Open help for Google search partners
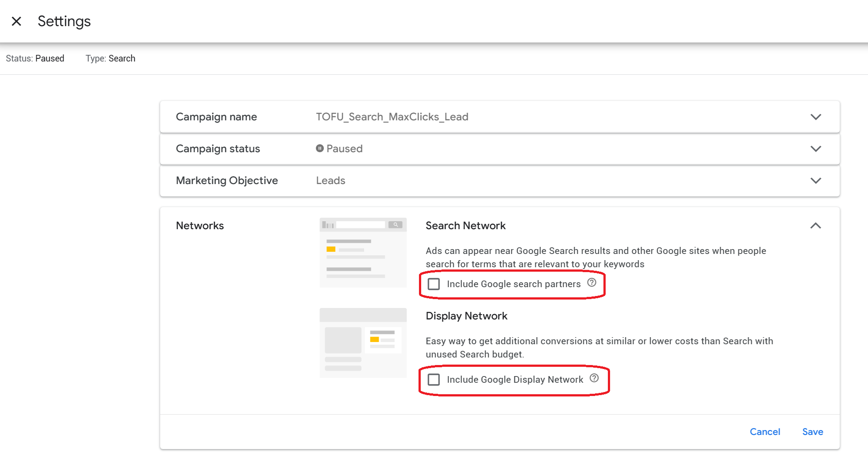This screenshot has height=469, width=868. 591,283
